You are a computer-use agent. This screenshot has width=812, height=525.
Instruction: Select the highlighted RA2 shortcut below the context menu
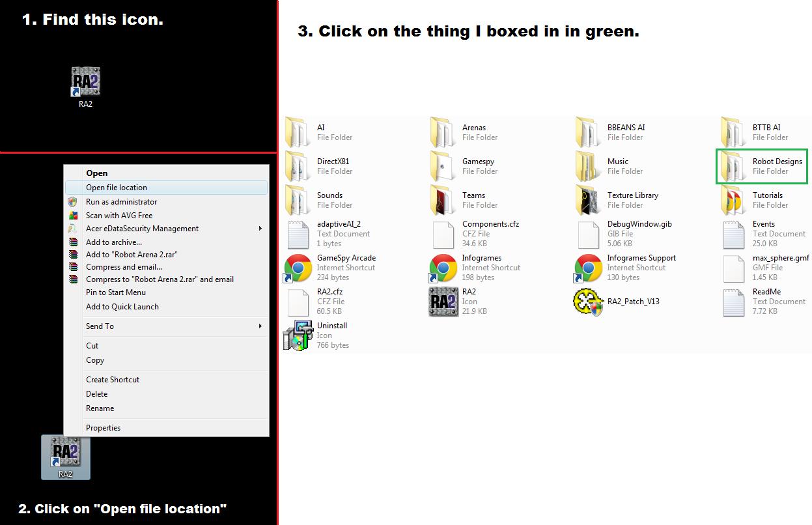pyautogui.click(x=66, y=457)
